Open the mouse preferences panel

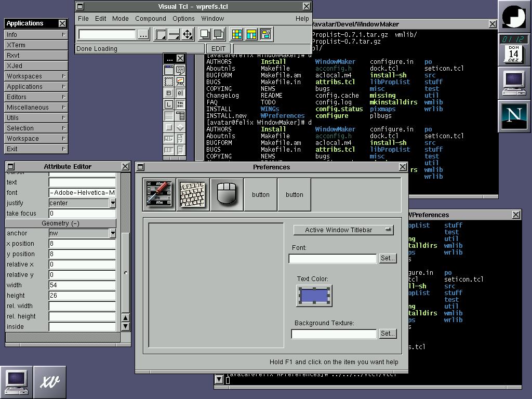(227, 194)
